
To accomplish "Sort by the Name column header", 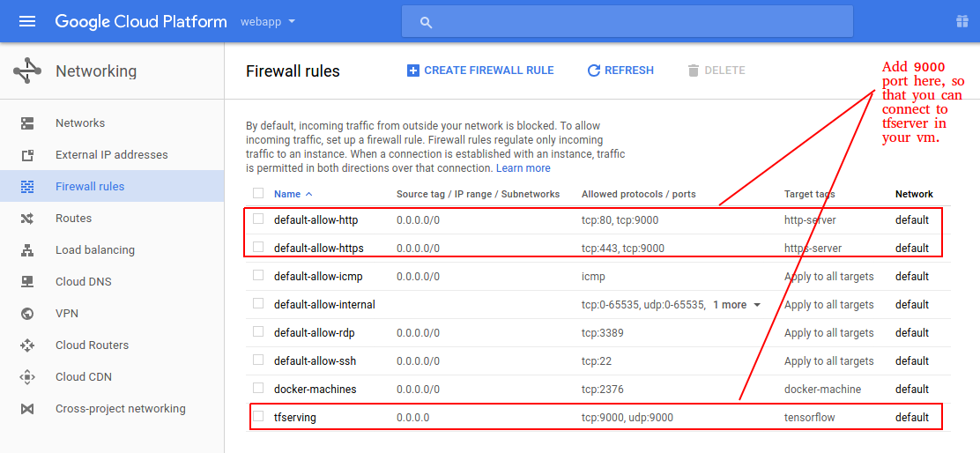I will (293, 194).
